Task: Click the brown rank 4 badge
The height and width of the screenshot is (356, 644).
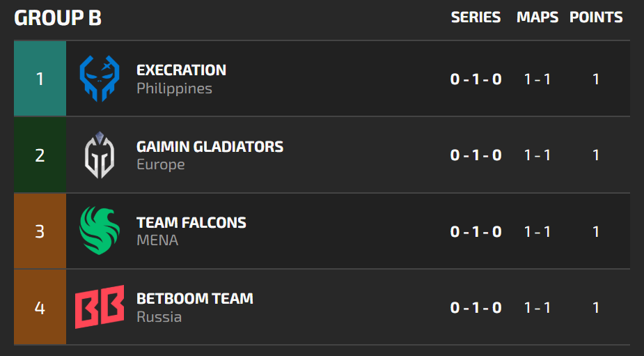Action: [x=40, y=307]
